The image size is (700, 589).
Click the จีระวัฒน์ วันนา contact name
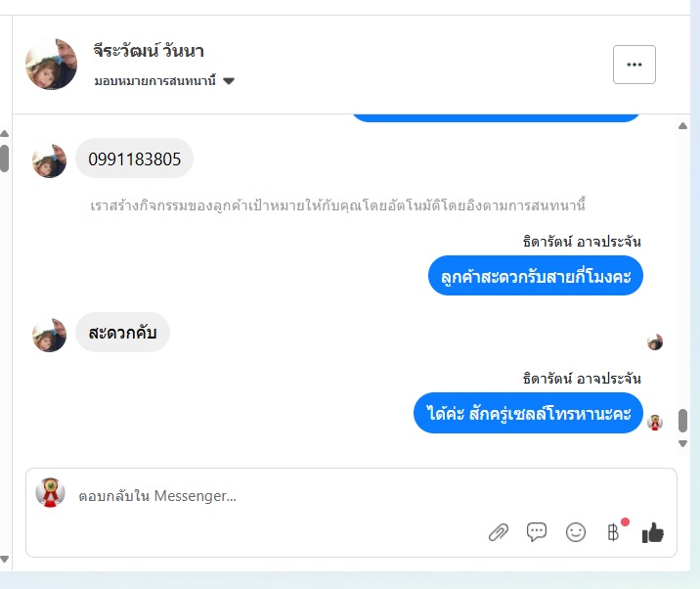149,51
